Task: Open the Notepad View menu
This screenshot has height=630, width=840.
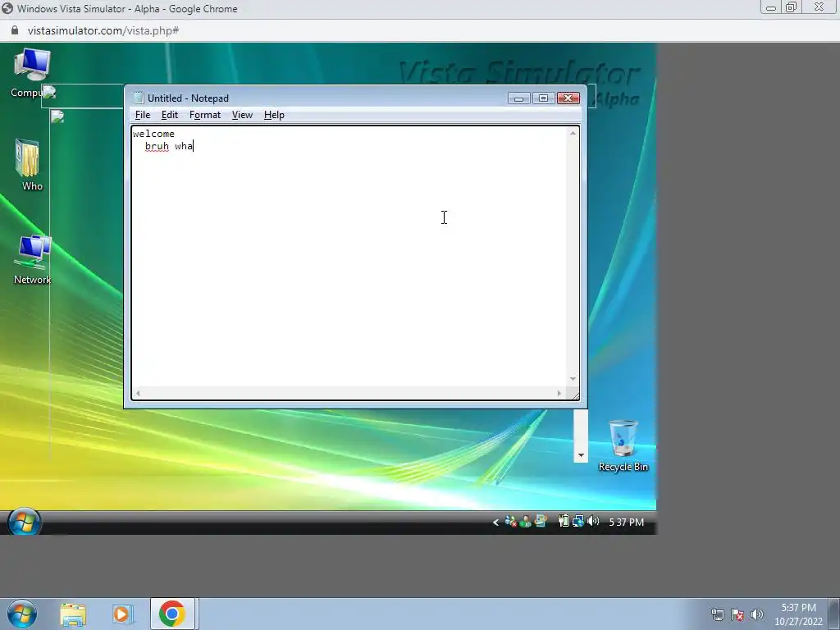Action: [242, 115]
